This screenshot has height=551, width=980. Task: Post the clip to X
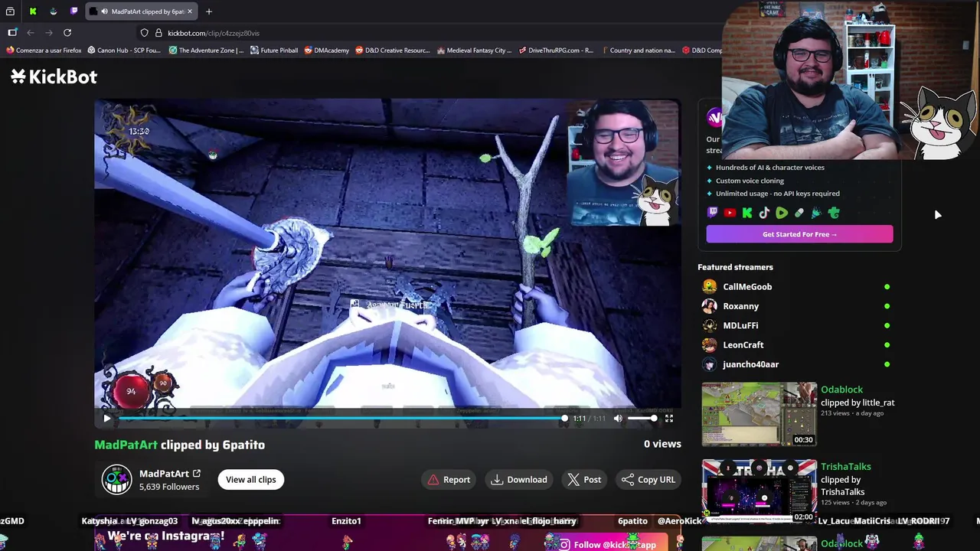click(x=584, y=480)
